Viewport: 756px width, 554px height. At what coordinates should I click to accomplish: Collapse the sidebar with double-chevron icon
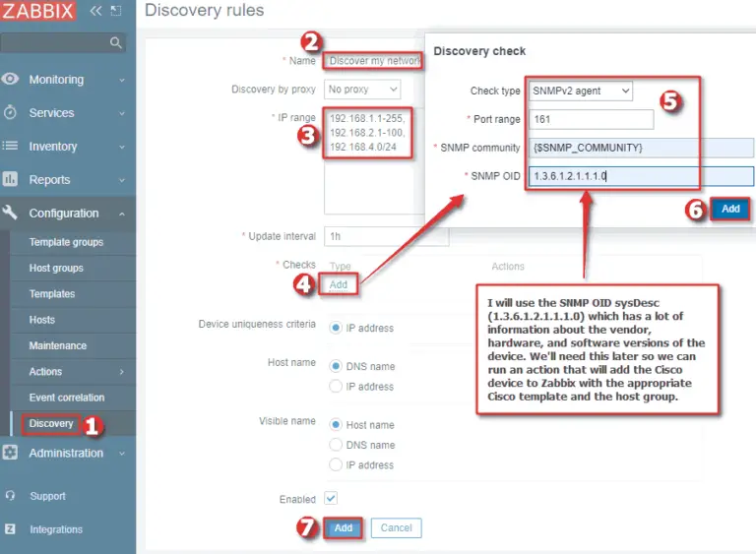click(x=95, y=11)
